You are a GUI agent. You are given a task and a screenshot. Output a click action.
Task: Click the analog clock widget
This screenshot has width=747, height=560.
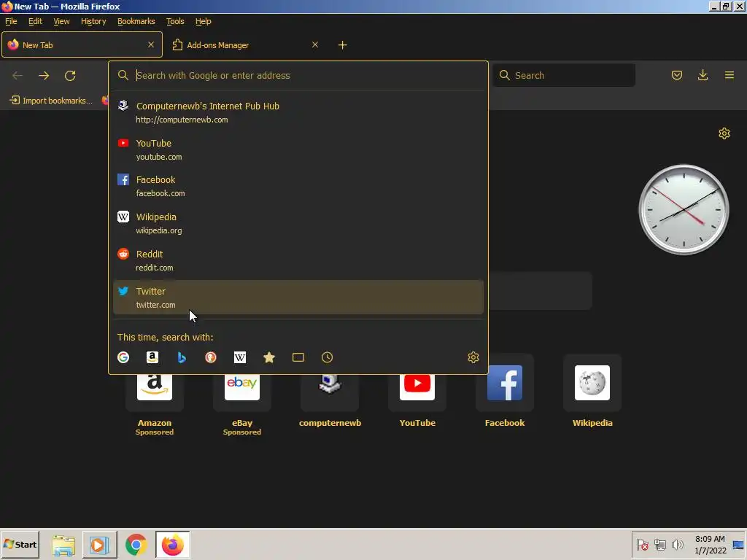(x=684, y=209)
